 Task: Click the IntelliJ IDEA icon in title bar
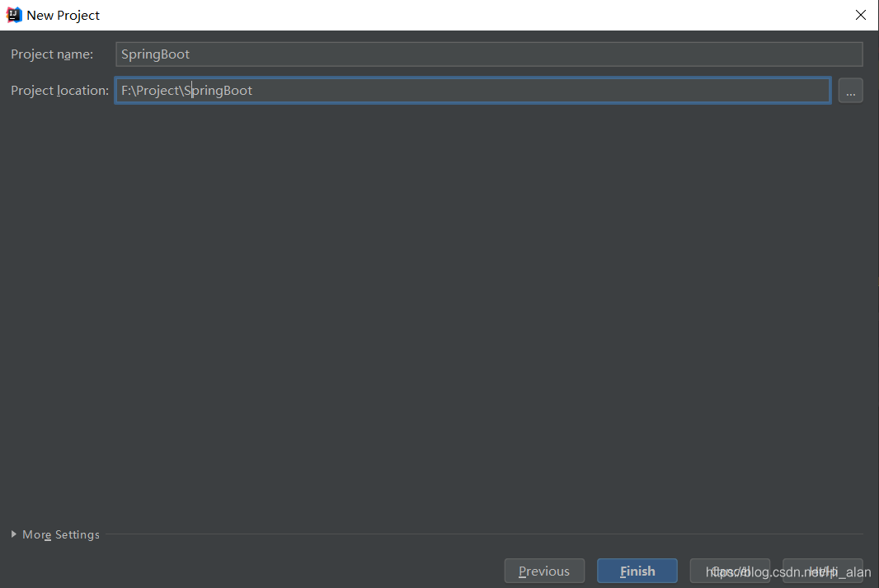point(13,15)
